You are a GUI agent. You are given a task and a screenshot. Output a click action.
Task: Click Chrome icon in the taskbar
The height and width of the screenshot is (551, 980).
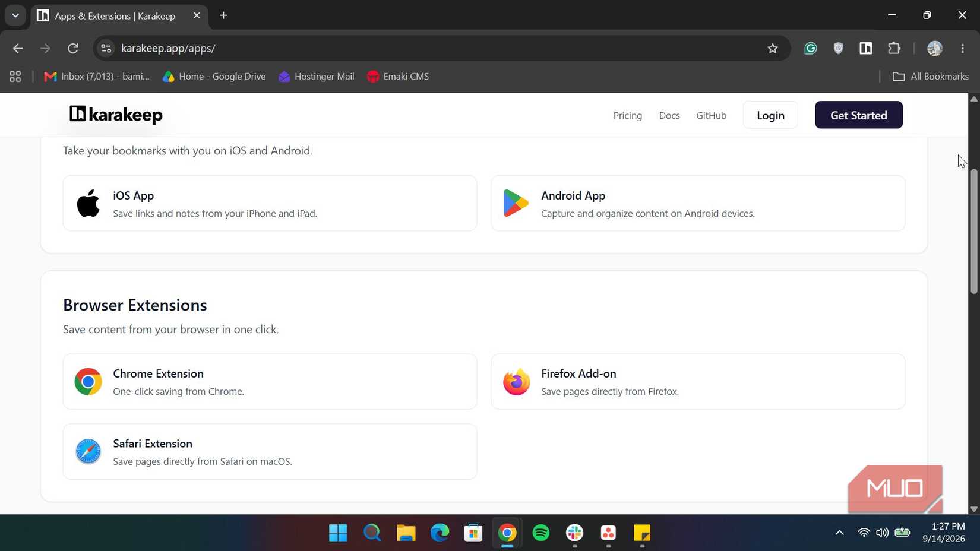[507, 533]
